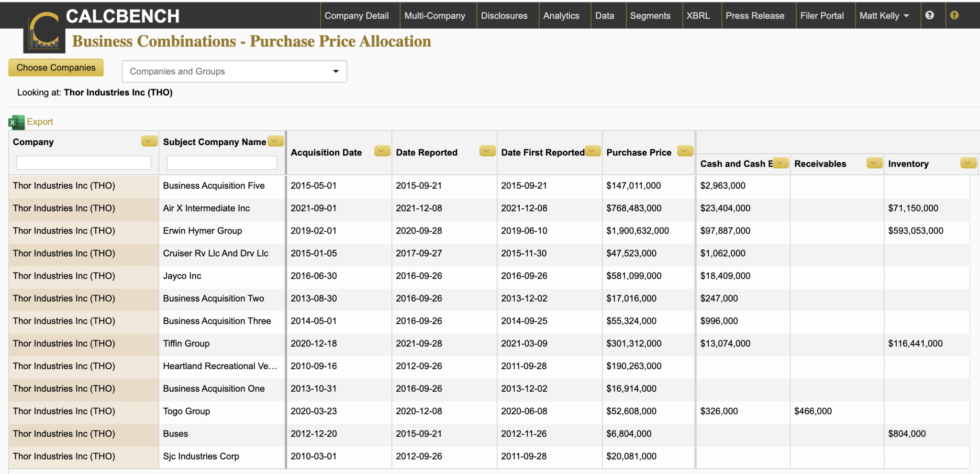Click the yellow alert notification icon
The width and height of the screenshot is (980, 474).
(954, 15)
